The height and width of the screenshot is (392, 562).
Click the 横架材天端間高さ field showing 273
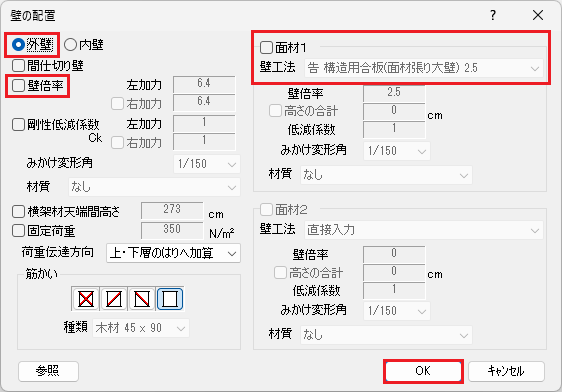pos(172,210)
